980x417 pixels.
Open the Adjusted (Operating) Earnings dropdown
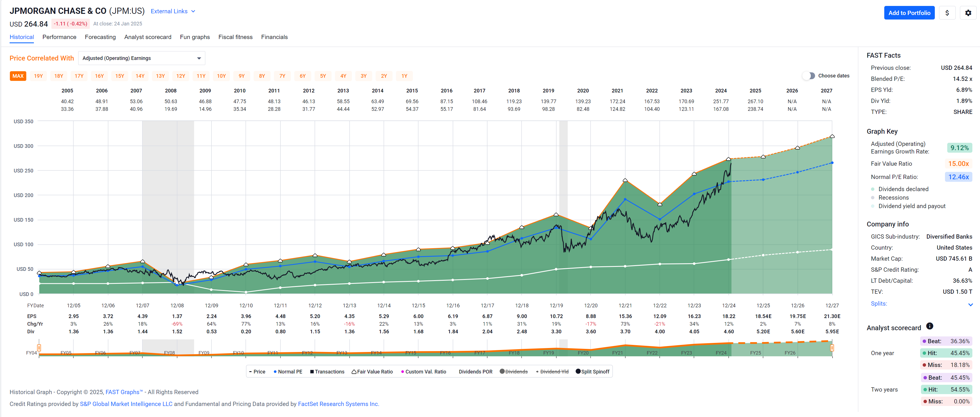click(x=141, y=58)
